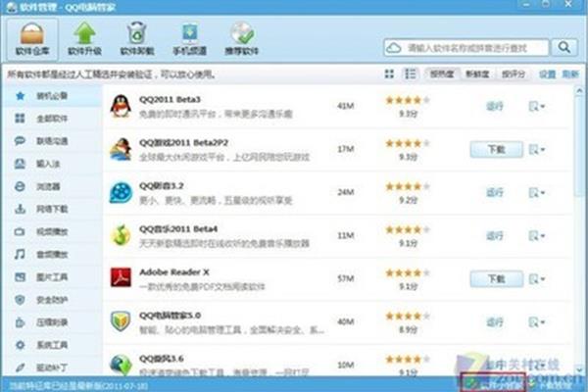
Task: Sort software by 按热度
Action: [442, 73]
